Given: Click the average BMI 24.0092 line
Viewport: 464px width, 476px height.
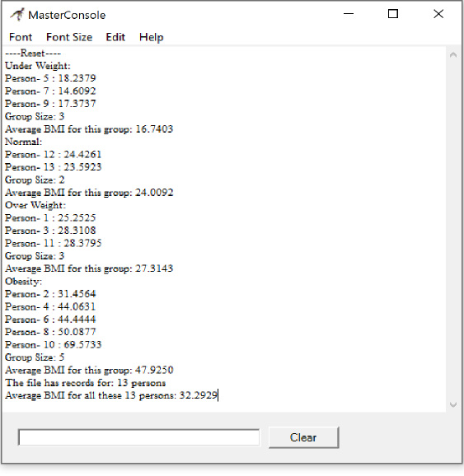Looking at the screenshot, I should point(89,193).
